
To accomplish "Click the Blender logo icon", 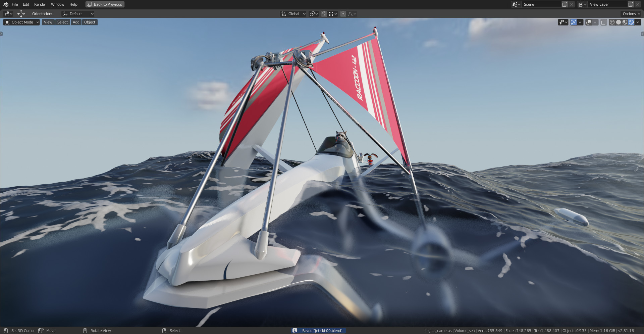I will (x=6, y=4).
